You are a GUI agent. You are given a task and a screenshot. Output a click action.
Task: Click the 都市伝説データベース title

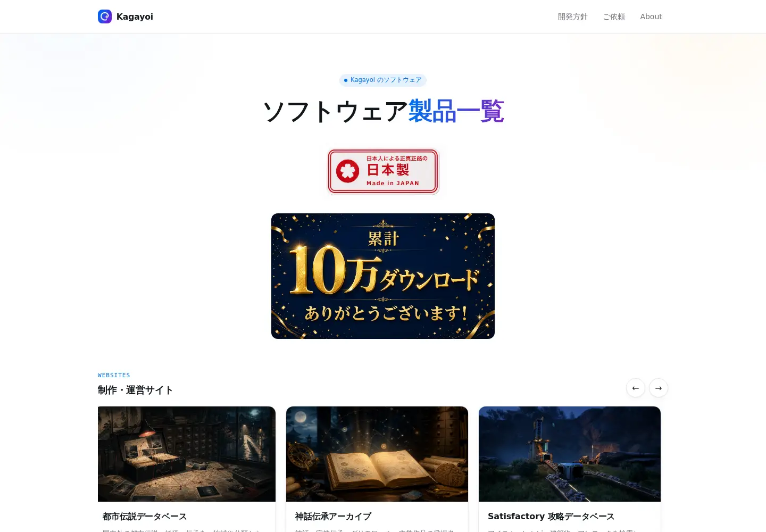pyautogui.click(x=145, y=516)
